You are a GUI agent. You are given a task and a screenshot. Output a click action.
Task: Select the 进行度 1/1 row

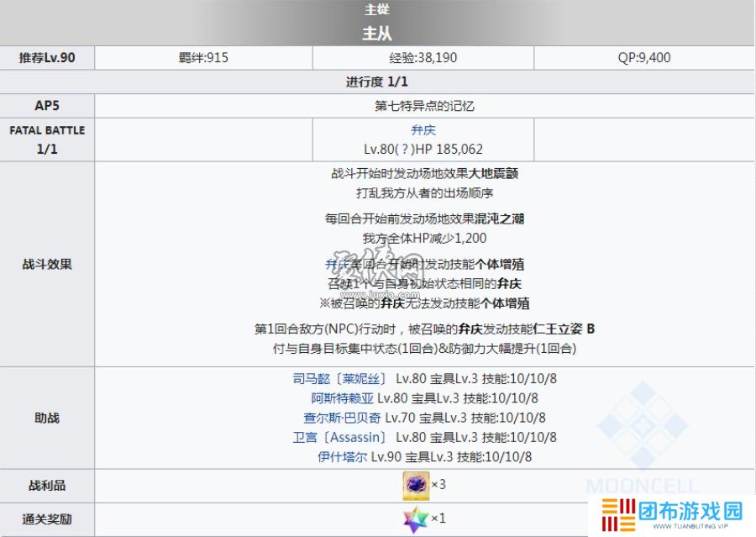tap(377, 82)
